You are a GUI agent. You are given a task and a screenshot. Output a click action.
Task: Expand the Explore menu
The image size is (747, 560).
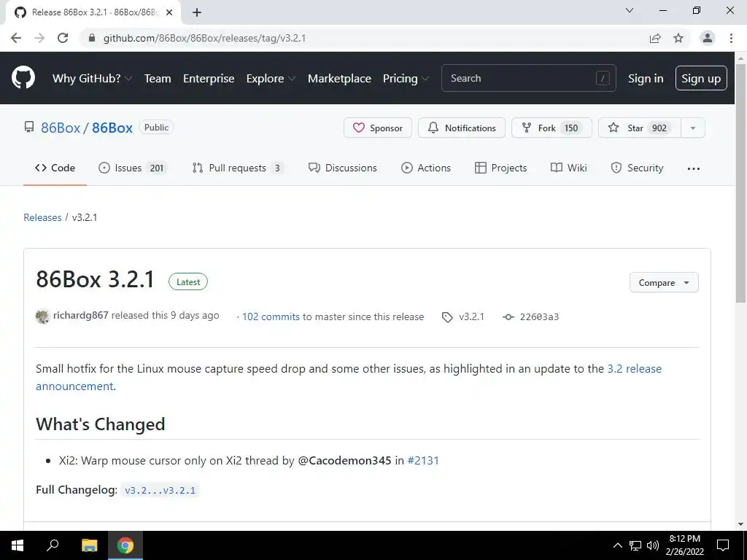(x=271, y=79)
